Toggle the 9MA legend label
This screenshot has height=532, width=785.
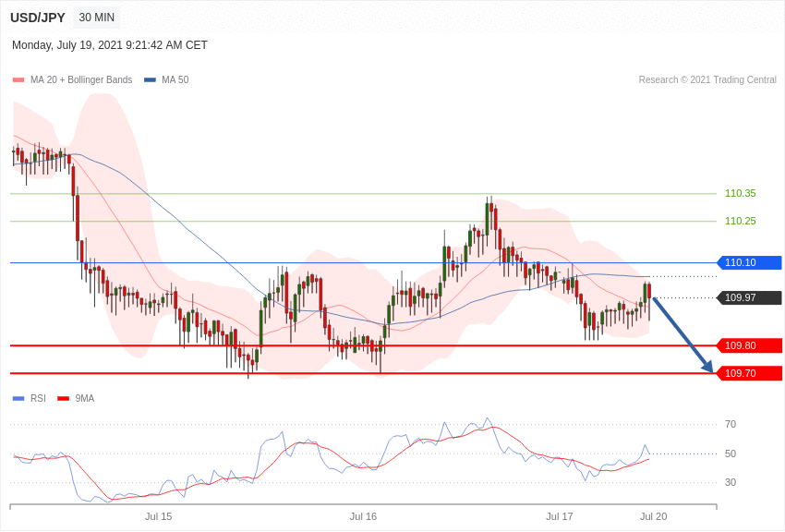click(85, 398)
